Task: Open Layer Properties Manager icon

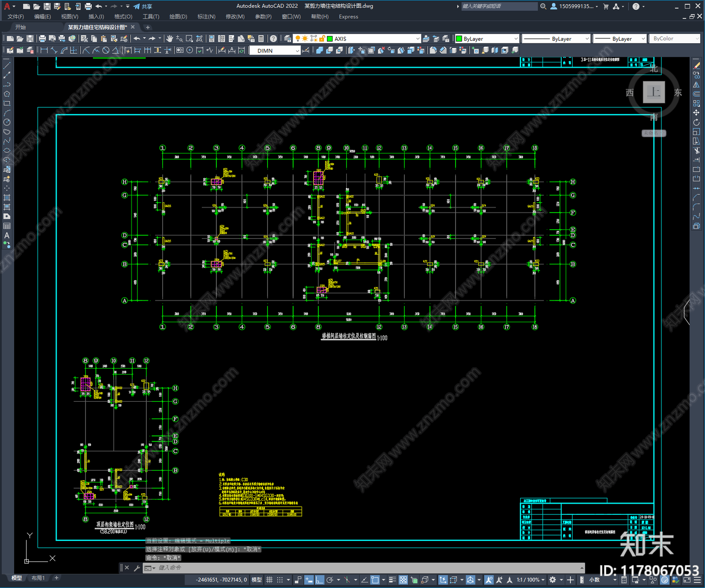Action: [x=287, y=39]
